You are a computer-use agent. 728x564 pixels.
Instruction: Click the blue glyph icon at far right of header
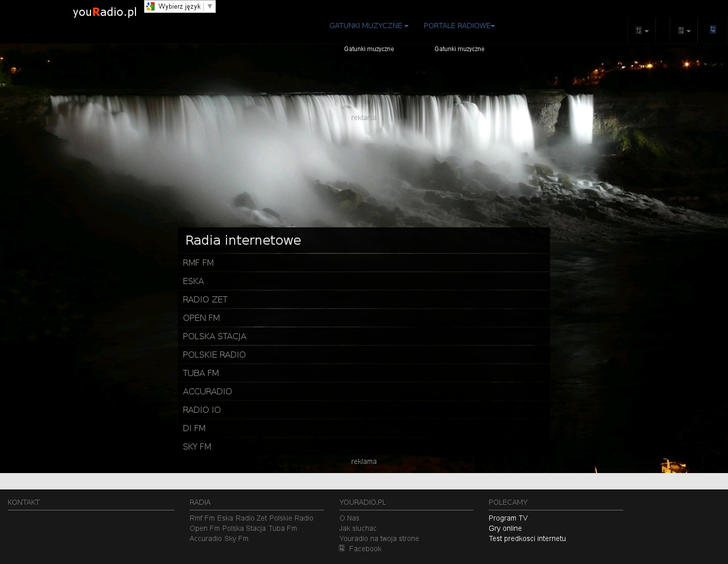713,29
